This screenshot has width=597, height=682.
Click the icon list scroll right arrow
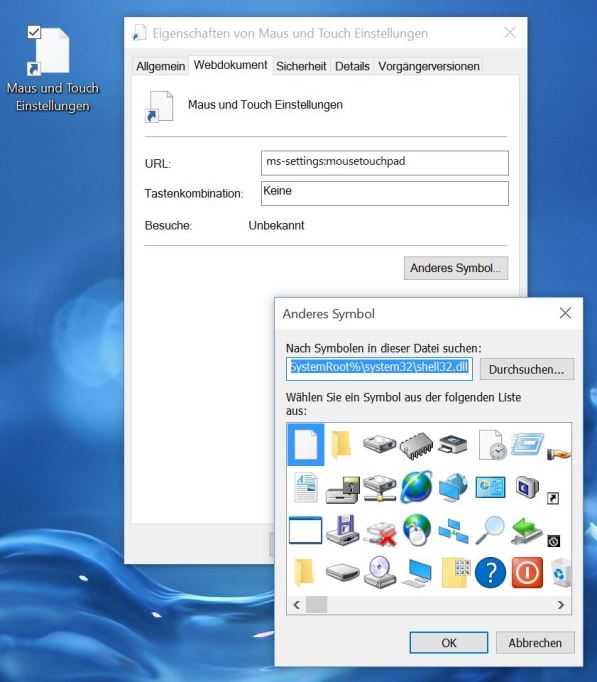[x=561, y=605]
